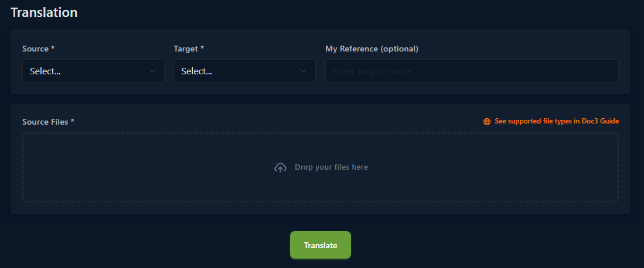Click the 'Select...' placeholder under Target
The height and width of the screenshot is (268, 644).
coord(197,71)
